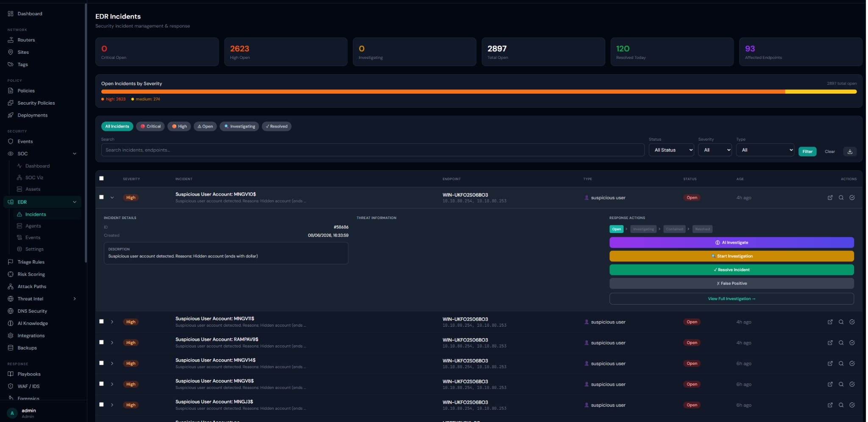This screenshot has height=422, width=868.
Task: Click the Deployments rocket icon
Action: pos(11,115)
